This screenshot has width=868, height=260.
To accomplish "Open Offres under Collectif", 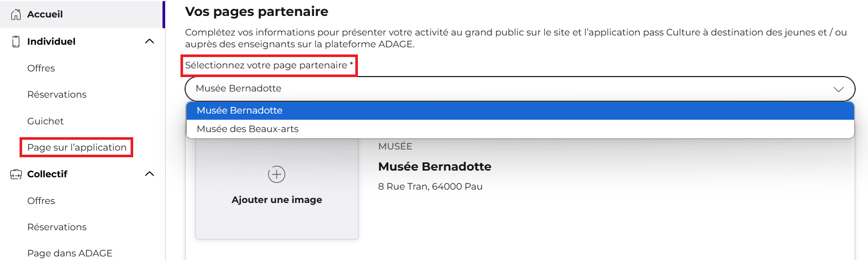I will pos(41,201).
